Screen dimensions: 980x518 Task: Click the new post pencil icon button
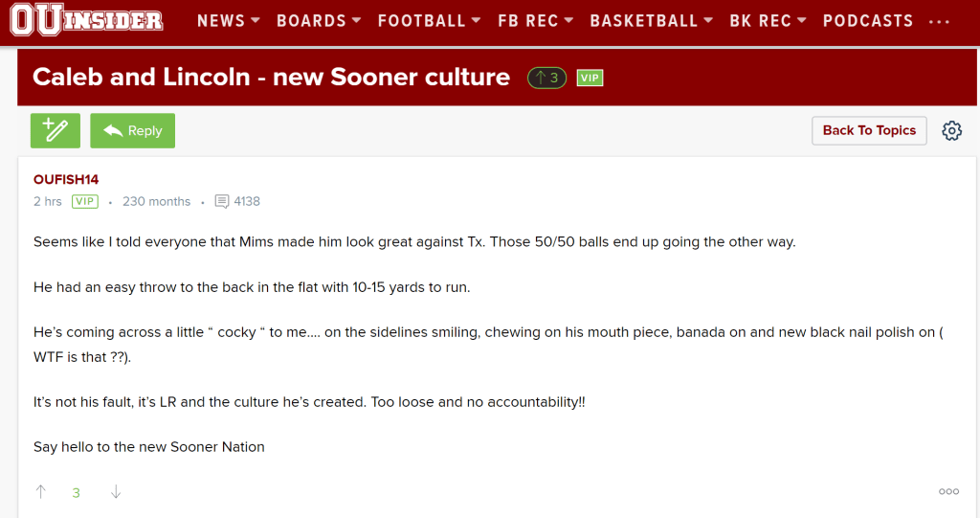coord(56,130)
